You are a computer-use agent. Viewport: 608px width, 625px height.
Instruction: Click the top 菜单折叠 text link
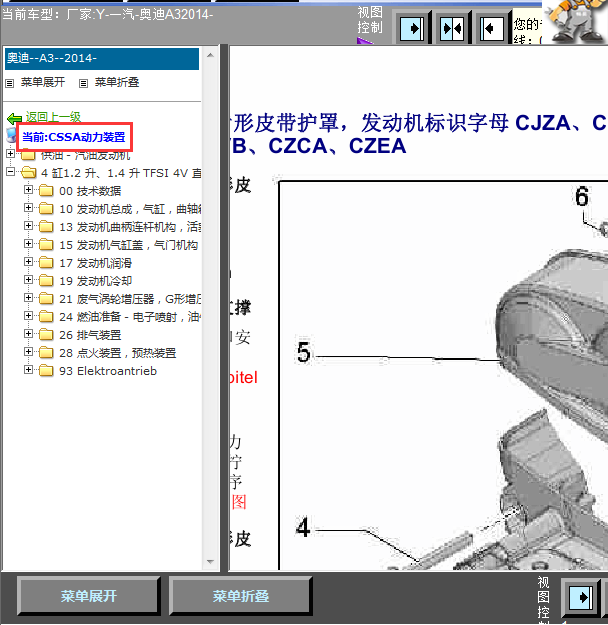click(117, 82)
